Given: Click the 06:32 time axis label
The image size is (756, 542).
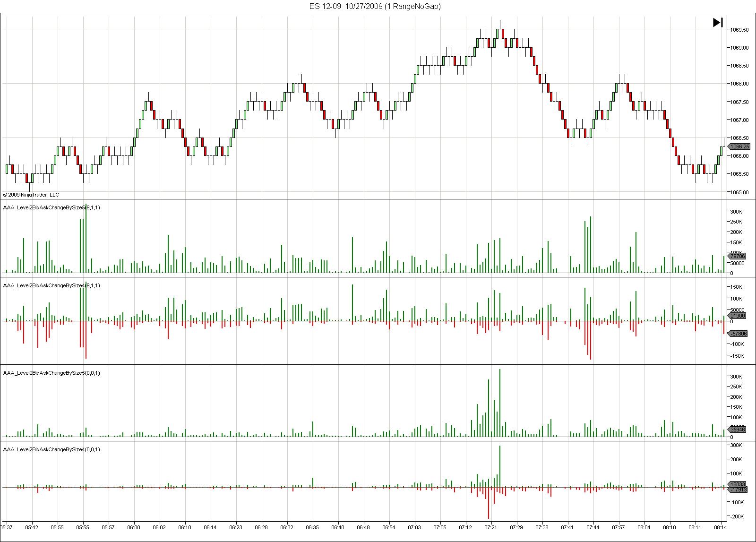Looking at the screenshot, I should 287,527.
